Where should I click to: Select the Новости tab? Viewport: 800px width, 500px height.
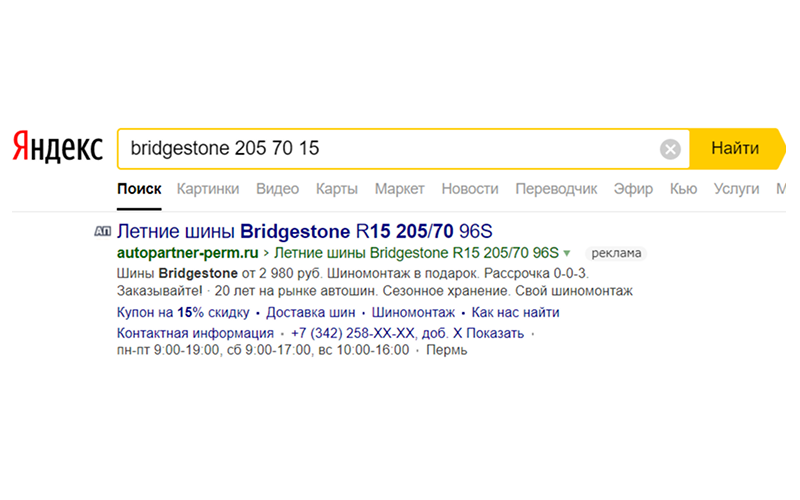click(x=470, y=188)
